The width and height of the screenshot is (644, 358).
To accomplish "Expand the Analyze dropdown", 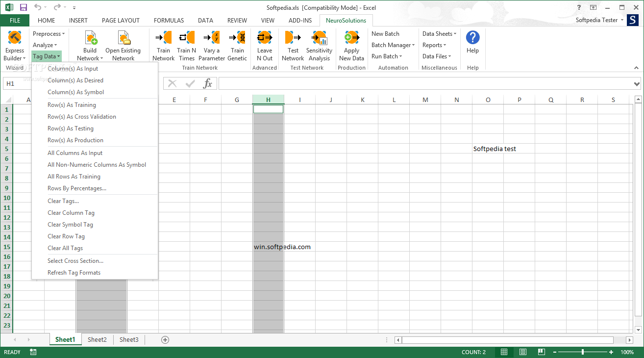I will click(45, 45).
